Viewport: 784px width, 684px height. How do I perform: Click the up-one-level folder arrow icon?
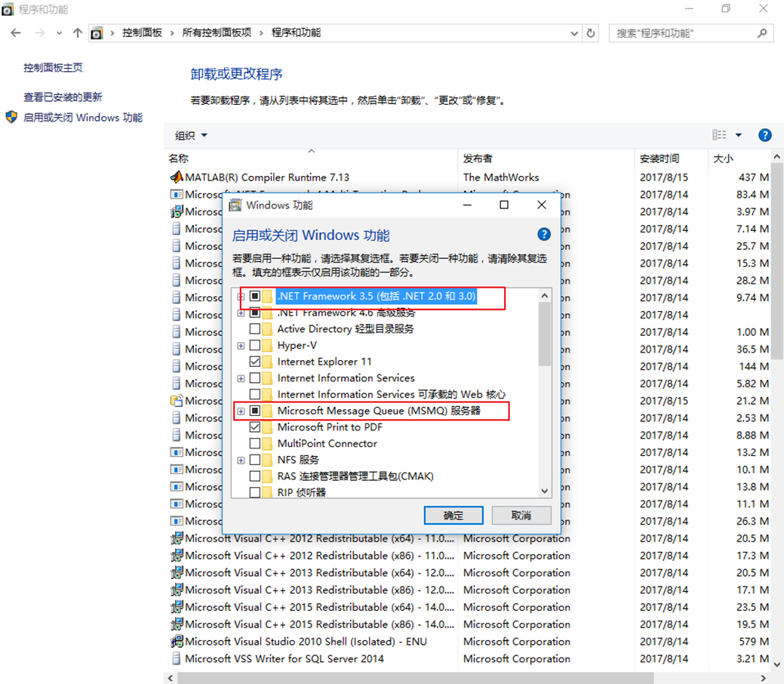click(x=78, y=32)
